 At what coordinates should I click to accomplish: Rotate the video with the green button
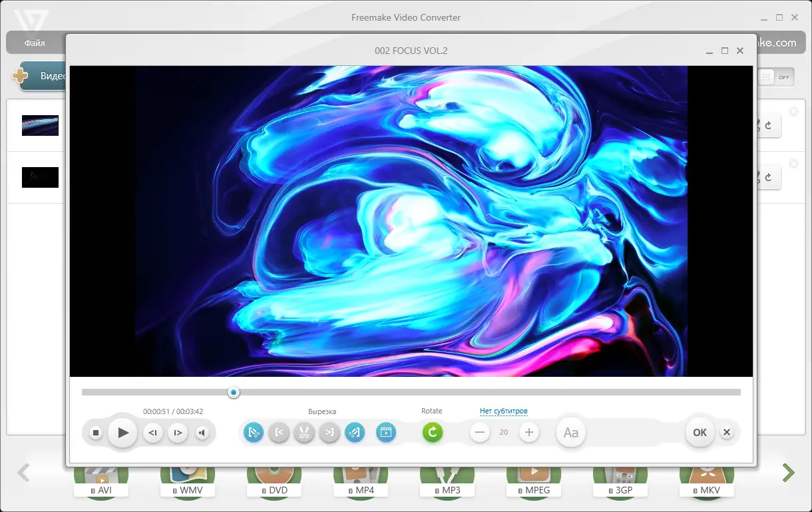pos(433,433)
